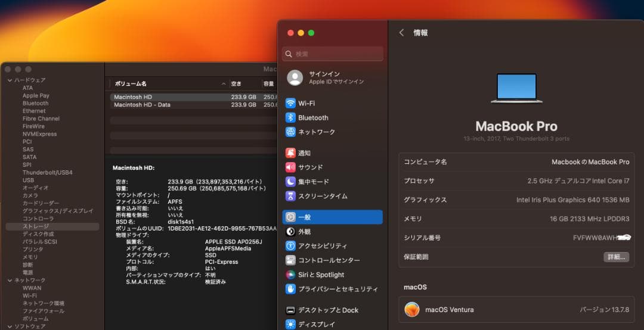
Task: Click the コンピュータ名 value Macbook の MacBook Pro
Action: (590, 162)
